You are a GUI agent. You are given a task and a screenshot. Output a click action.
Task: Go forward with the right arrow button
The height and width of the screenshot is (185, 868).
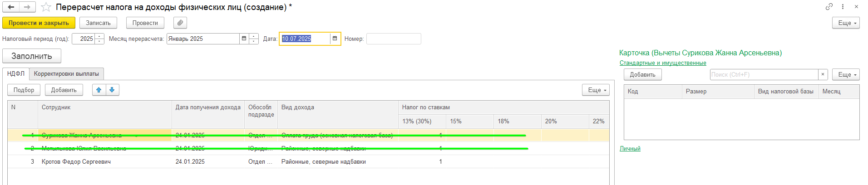[x=27, y=7]
